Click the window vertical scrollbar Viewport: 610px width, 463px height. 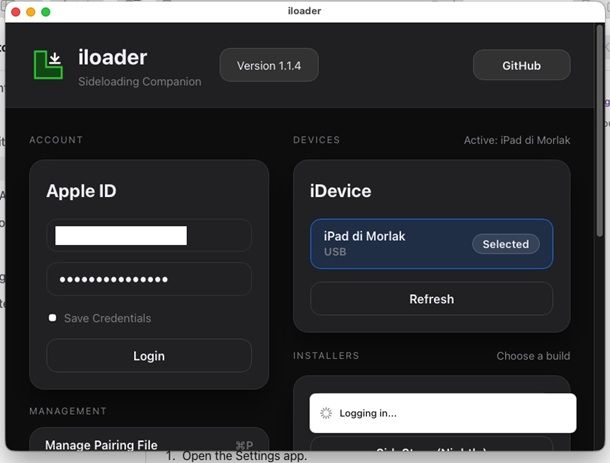(x=599, y=130)
